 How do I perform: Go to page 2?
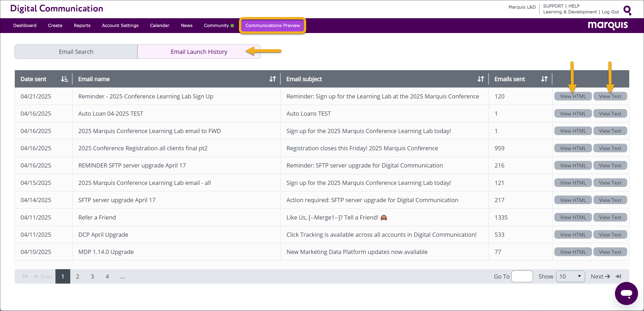pyautogui.click(x=77, y=276)
